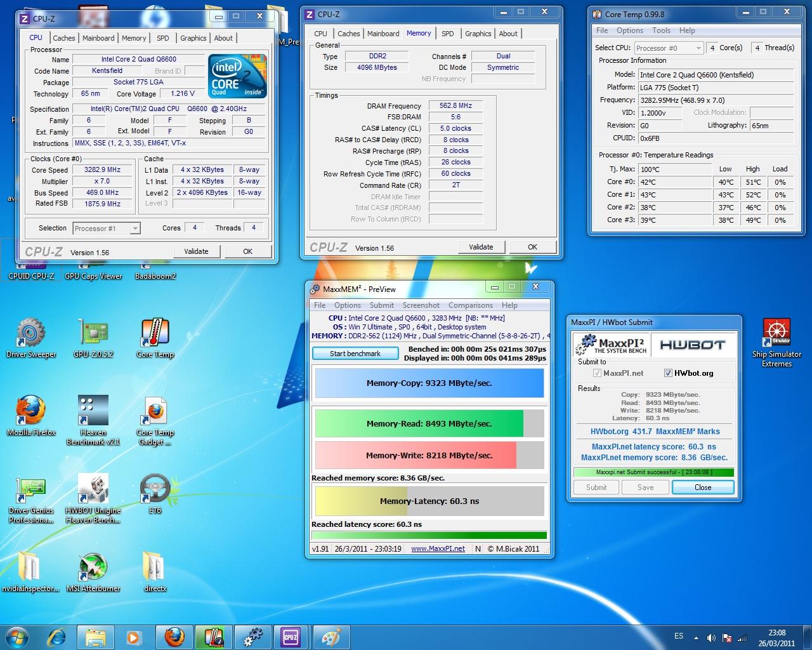The image size is (812, 650).
Task: Open Internet Explorer from taskbar
Action: (x=57, y=637)
